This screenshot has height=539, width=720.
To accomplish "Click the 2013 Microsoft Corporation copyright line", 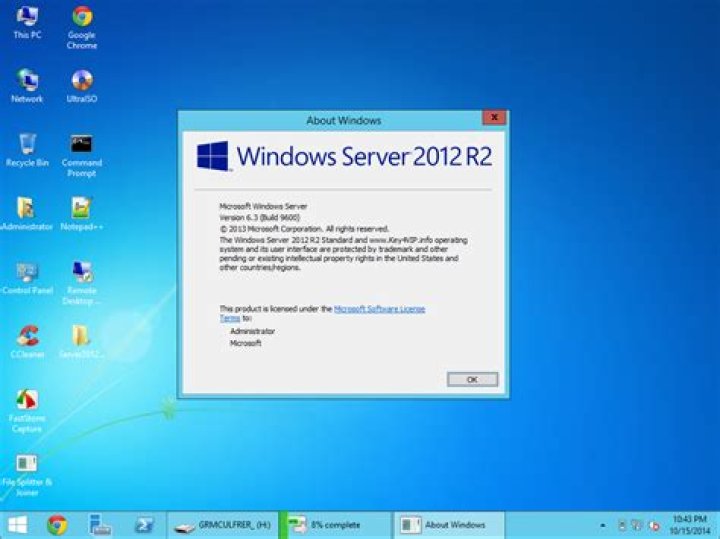I will click(x=304, y=229).
